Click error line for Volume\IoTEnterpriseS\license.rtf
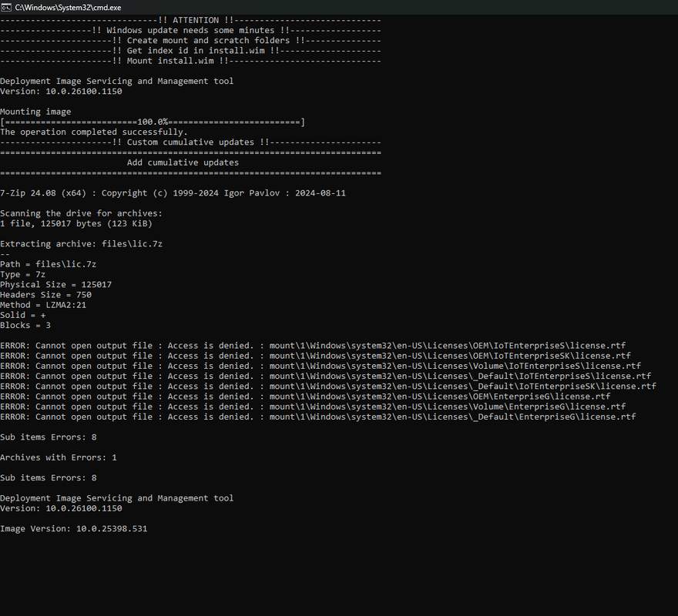Image resolution: width=678 pixels, height=616 pixels. click(x=321, y=367)
